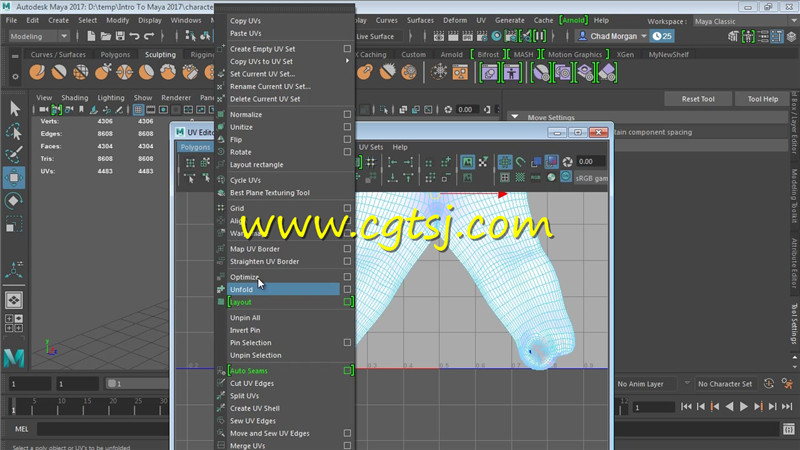Select the second sculpt brush on shelf
This screenshot has width=800, height=450.
[59, 72]
